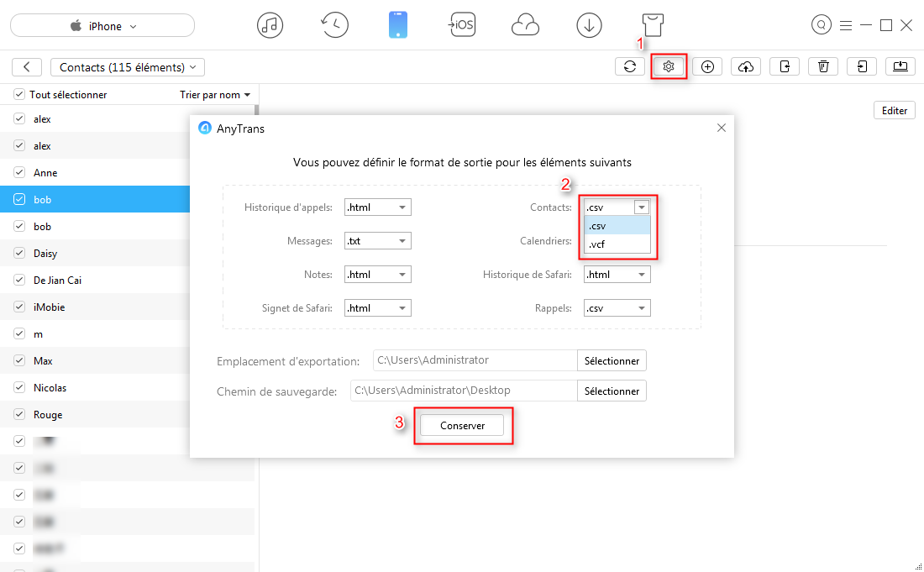The height and width of the screenshot is (572, 924).
Task: Expand the Contacts (115 éléments) category dropdown
Action: tap(128, 67)
